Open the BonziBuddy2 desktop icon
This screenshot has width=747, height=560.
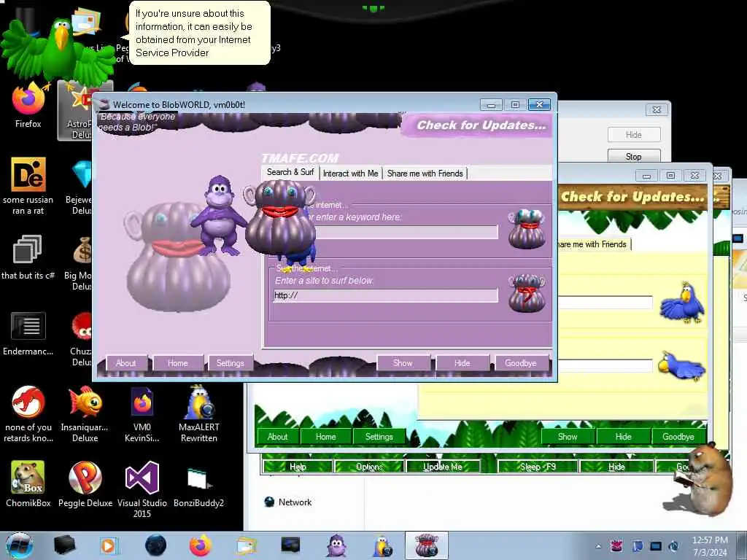pos(198,486)
